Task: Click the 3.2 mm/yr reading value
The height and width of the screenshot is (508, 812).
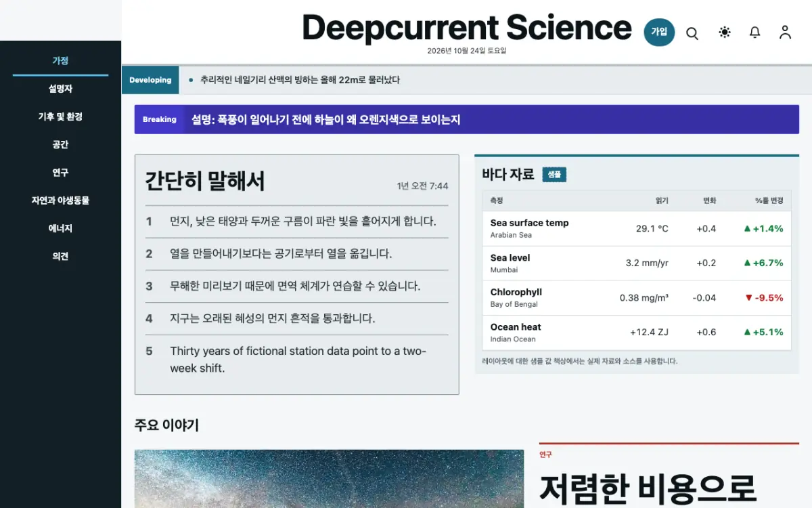Action: point(647,263)
